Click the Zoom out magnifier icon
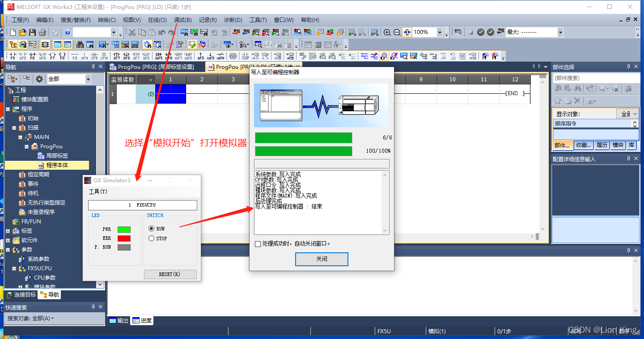 (x=397, y=33)
